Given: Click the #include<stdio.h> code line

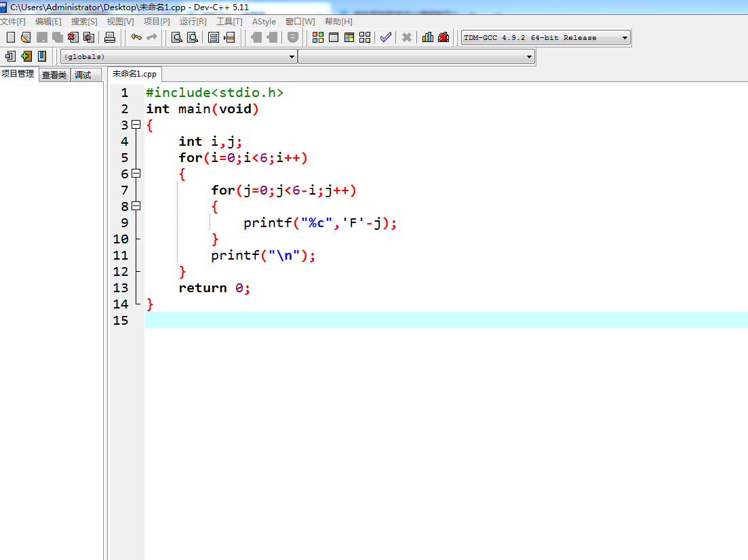Looking at the screenshot, I should click(215, 92).
